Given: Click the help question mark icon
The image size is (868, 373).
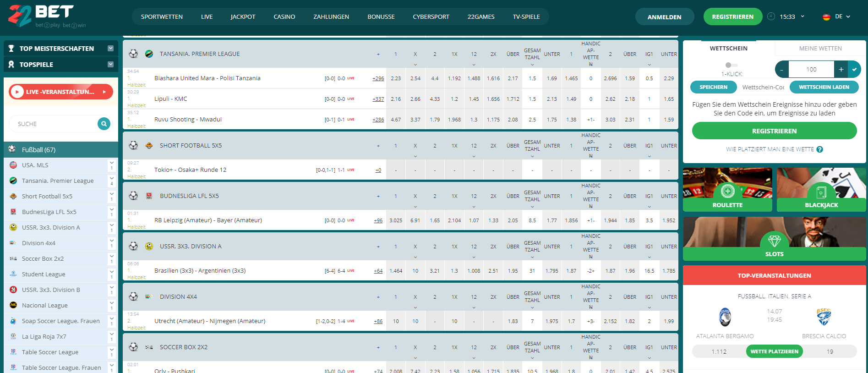Looking at the screenshot, I should point(820,149).
